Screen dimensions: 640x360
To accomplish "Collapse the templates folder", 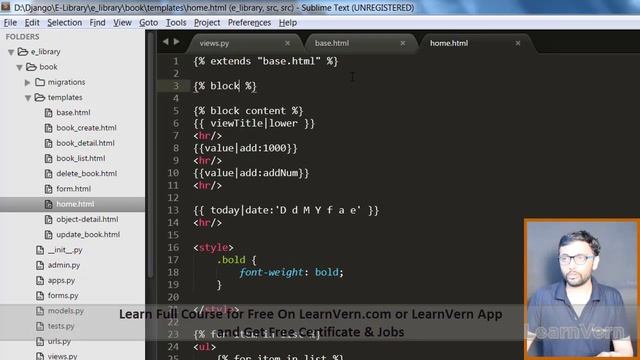I will [x=28, y=98].
